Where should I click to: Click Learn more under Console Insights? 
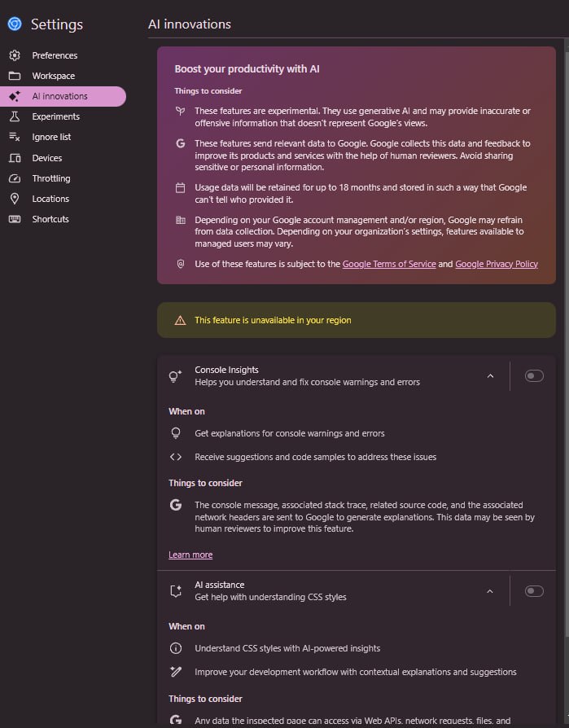(190, 555)
